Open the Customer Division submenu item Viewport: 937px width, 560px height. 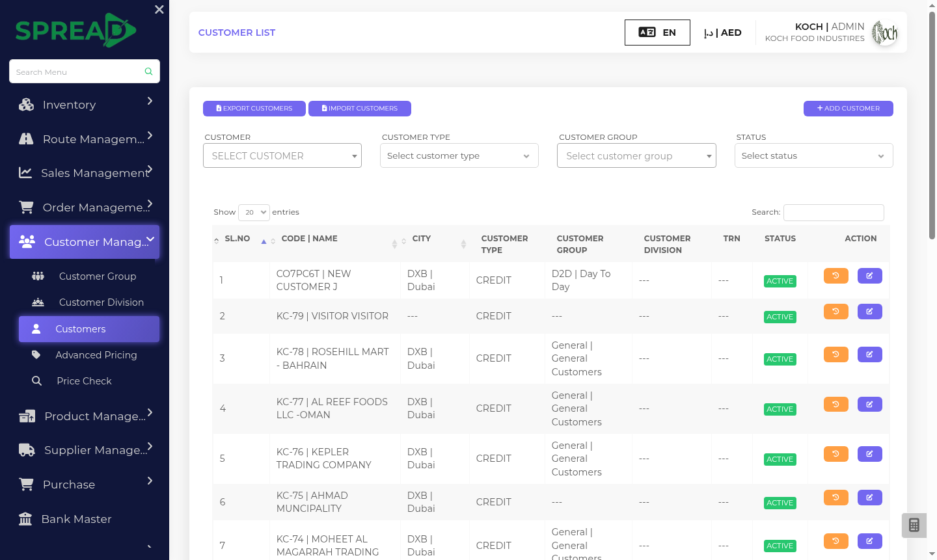(x=89, y=302)
